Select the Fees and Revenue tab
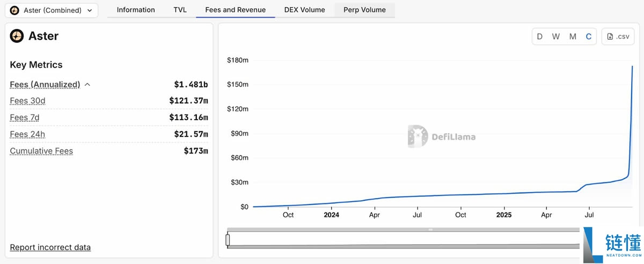This screenshot has width=644, height=264. pyautogui.click(x=236, y=10)
